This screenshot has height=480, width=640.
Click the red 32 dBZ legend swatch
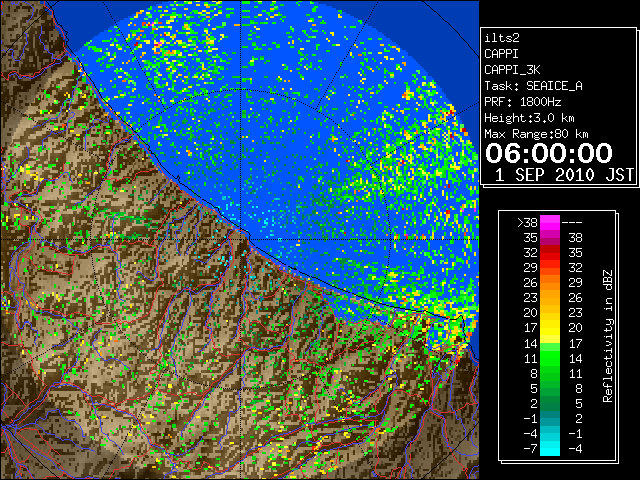tap(550, 253)
